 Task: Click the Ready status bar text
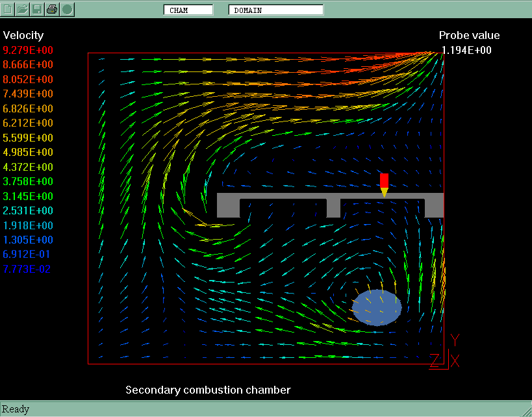(16, 409)
